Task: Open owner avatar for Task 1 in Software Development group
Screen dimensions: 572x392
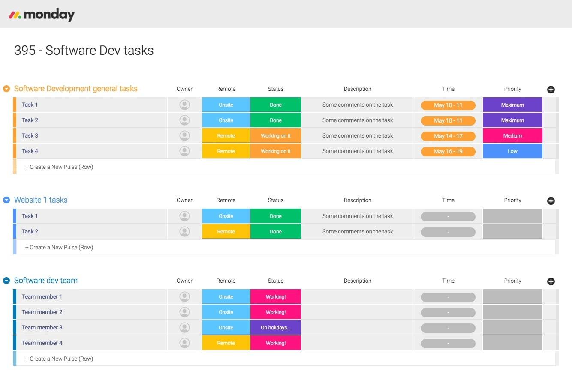Action: click(184, 105)
